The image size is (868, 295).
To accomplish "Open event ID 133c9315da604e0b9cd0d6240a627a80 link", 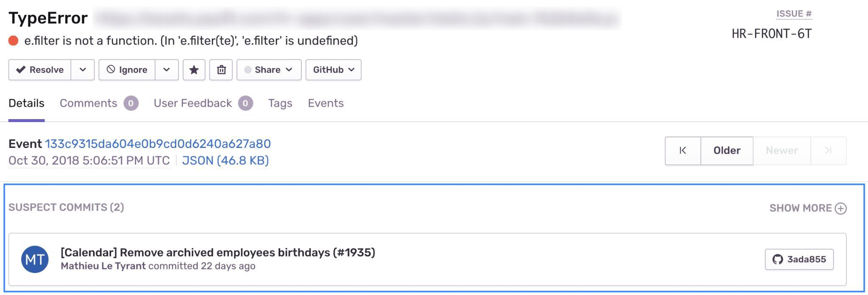I will (x=158, y=144).
